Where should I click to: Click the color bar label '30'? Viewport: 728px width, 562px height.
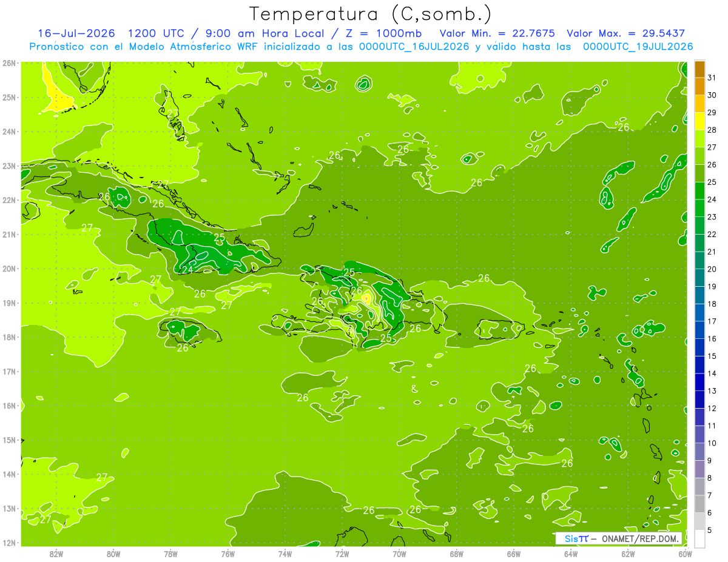point(712,95)
